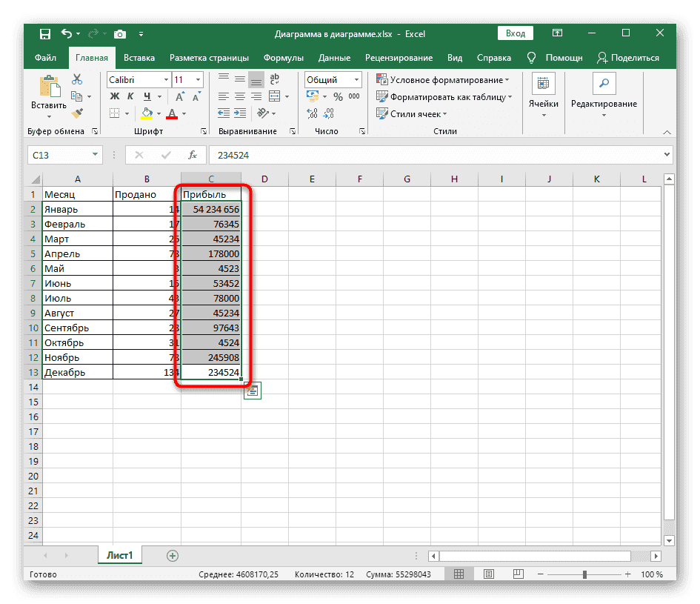
Task: Select the Format Painter brush icon
Action: 77,113
